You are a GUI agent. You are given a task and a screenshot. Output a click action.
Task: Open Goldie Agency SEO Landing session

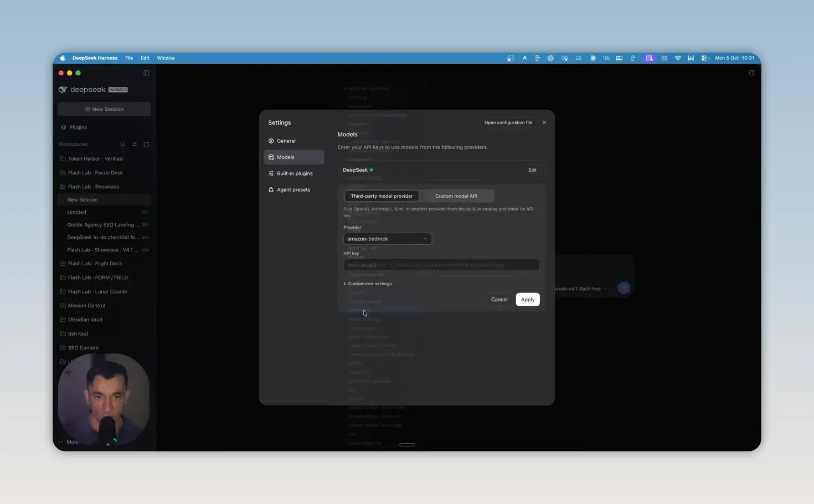(104, 225)
